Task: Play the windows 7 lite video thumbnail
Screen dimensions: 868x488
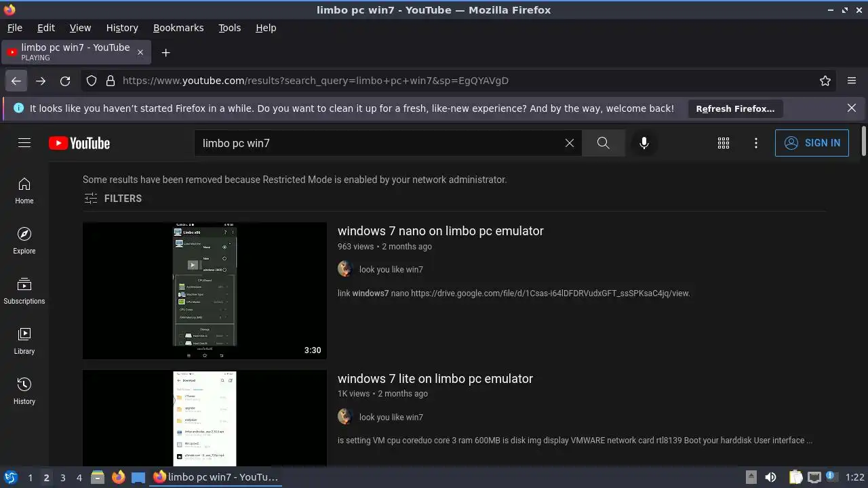Action: [205, 418]
